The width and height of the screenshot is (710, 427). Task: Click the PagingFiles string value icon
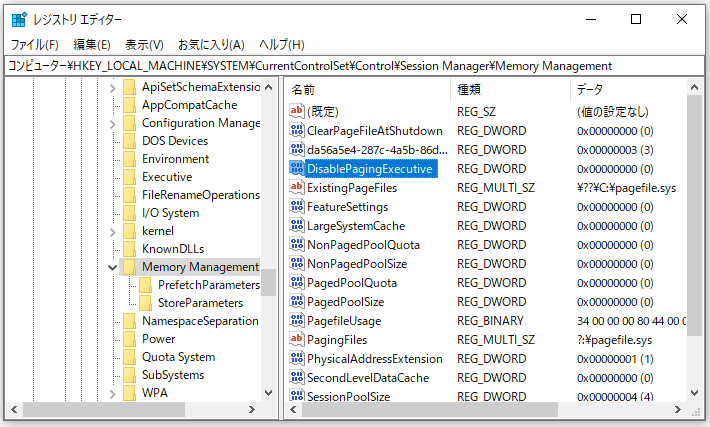click(297, 340)
